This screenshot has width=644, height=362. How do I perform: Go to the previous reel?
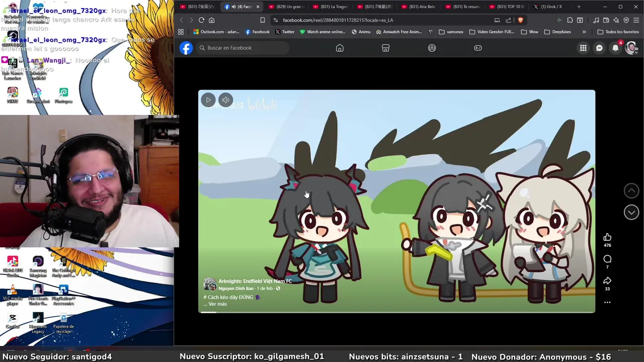click(x=631, y=191)
